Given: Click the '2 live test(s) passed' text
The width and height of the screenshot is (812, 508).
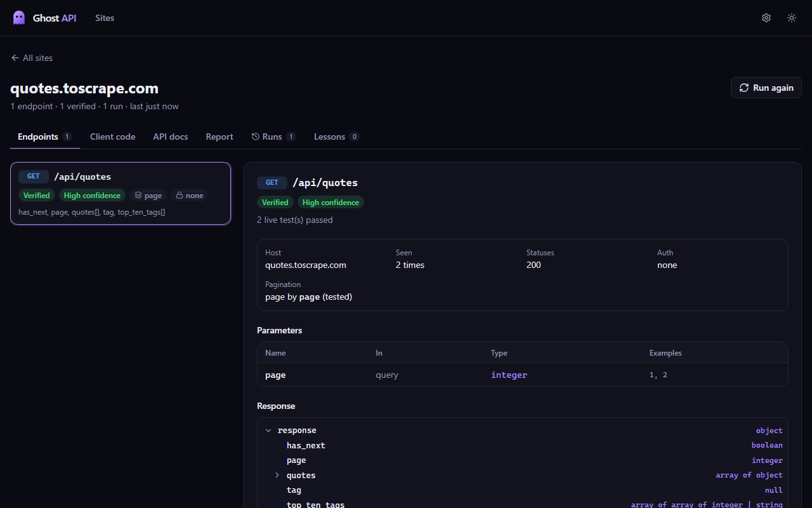Looking at the screenshot, I should coord(295,220).
